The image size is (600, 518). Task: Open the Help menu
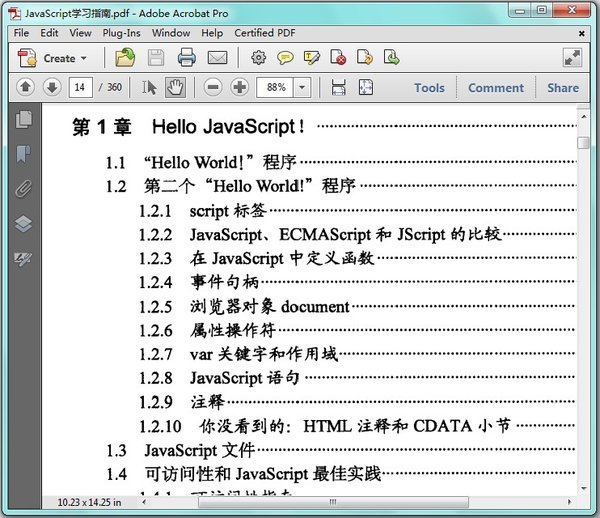coord(212,33)
